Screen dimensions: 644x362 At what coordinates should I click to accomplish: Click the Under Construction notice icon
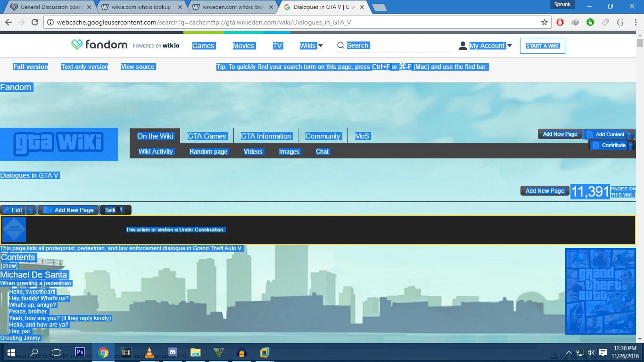coord(14,230)
